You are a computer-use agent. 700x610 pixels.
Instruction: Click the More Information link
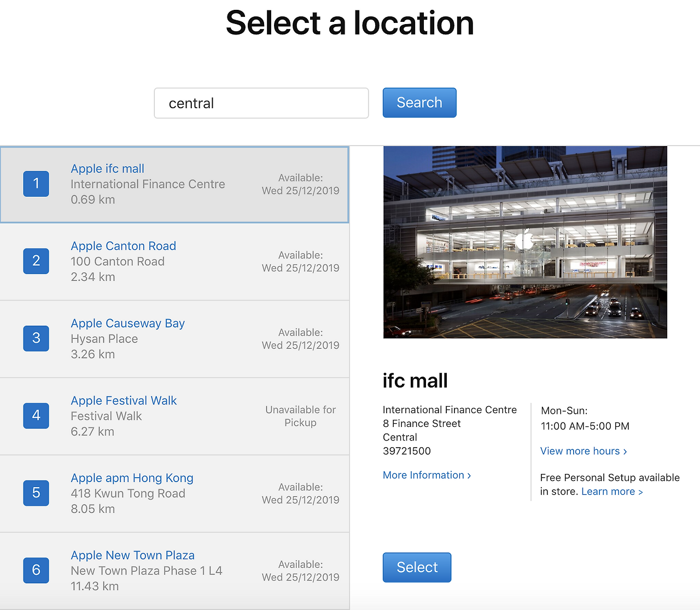(x=427, y=476)
